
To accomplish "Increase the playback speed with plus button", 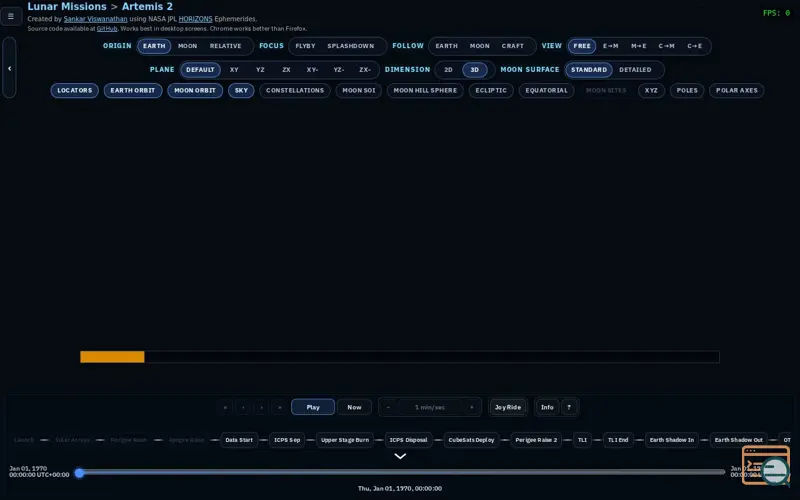I will pyautogui.click(x=471, y=407).
